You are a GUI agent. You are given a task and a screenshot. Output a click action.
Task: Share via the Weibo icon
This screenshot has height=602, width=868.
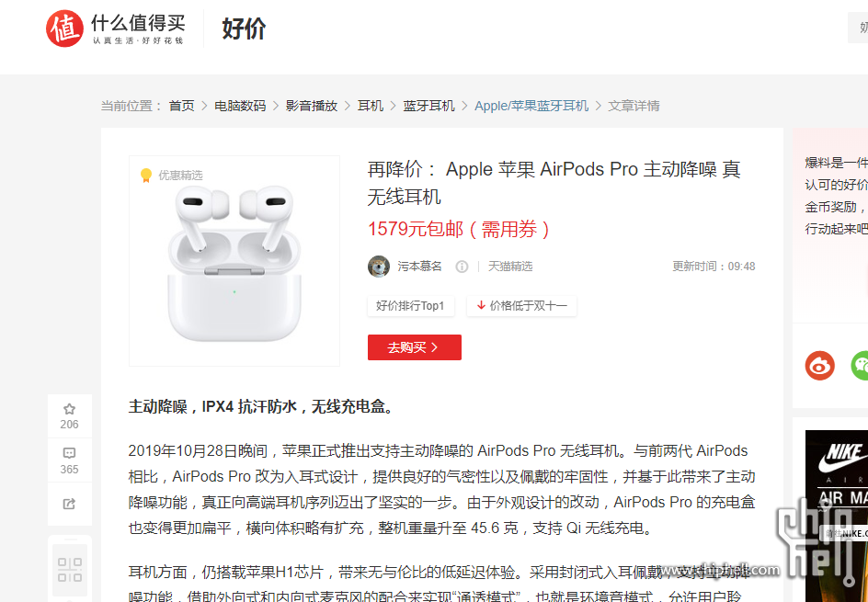820,365
